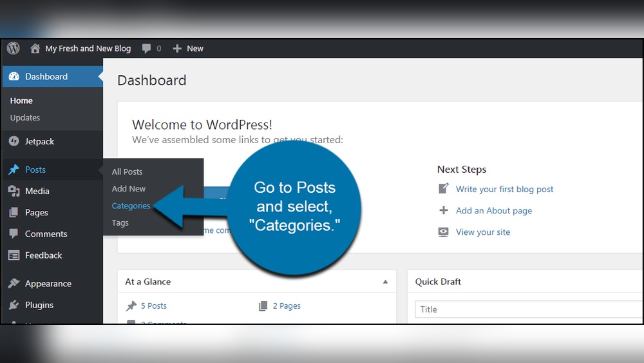Choose Add New from Posts flyout

[129, 189]
